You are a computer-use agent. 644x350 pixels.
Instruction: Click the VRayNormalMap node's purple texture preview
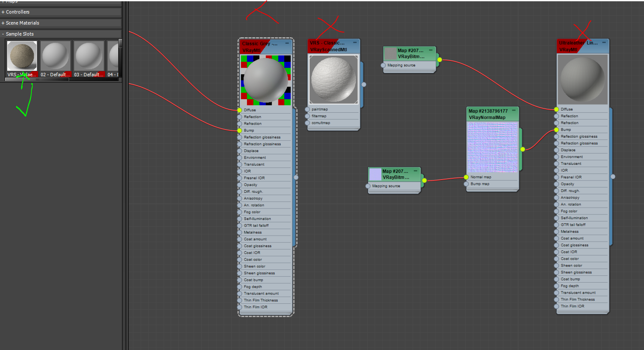[x=492, y=147]
